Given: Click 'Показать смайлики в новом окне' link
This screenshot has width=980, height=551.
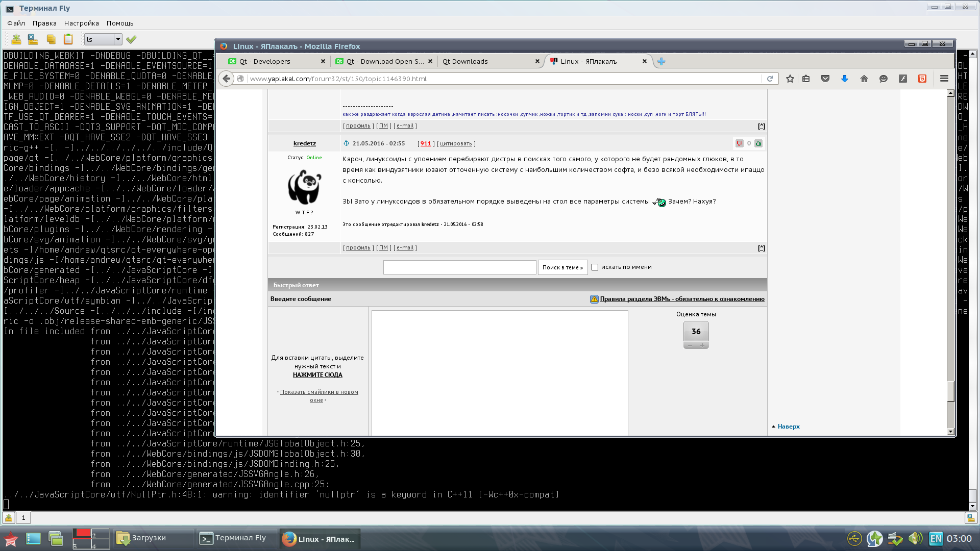Looking at the screenshot, I should point(319,396).
